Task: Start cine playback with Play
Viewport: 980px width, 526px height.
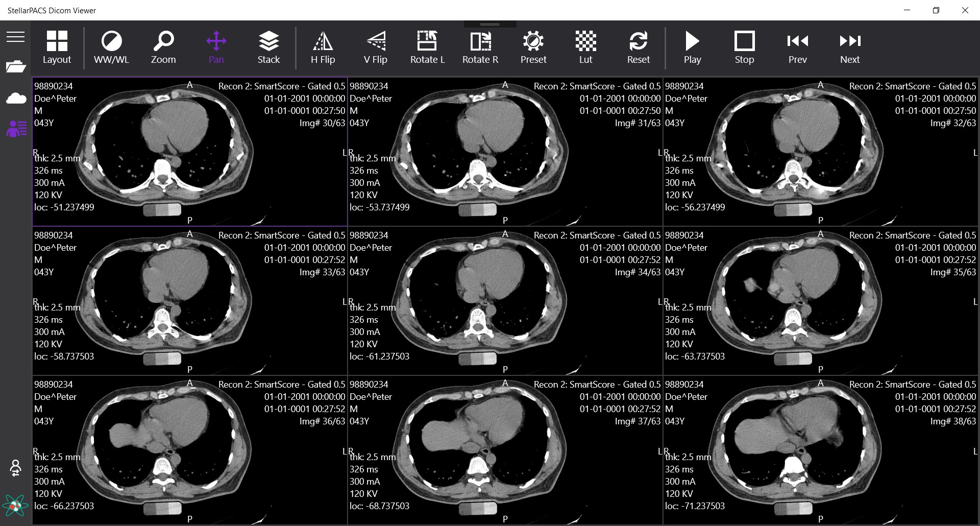Action: tap(692, 47)
